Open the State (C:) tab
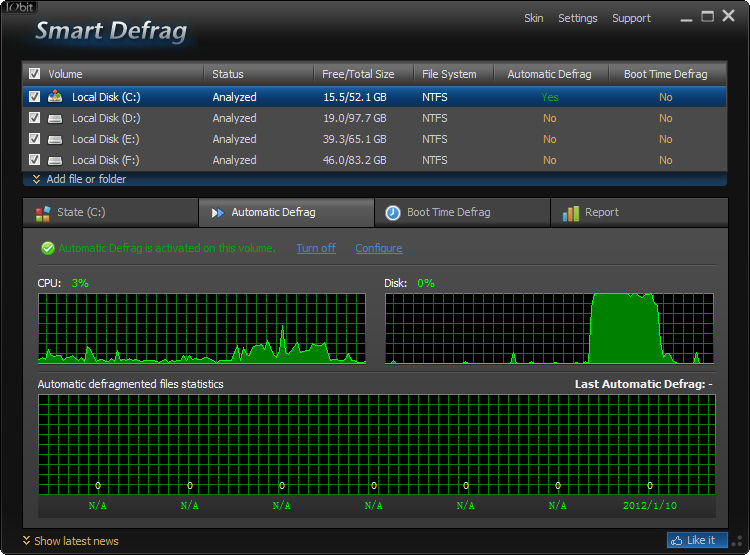The height and width of the screenshot is (555, 750). [x=110, y=212]
